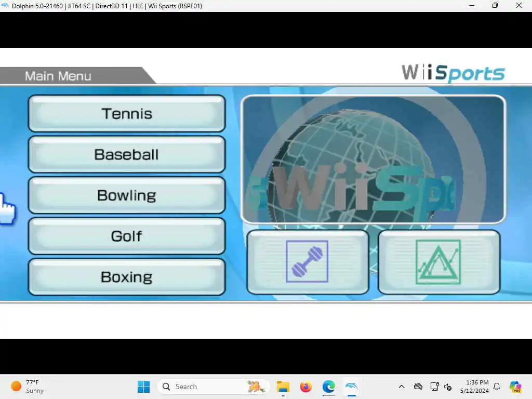
Task: Open Wii Fitness graph icon
Action: [438, 262]
